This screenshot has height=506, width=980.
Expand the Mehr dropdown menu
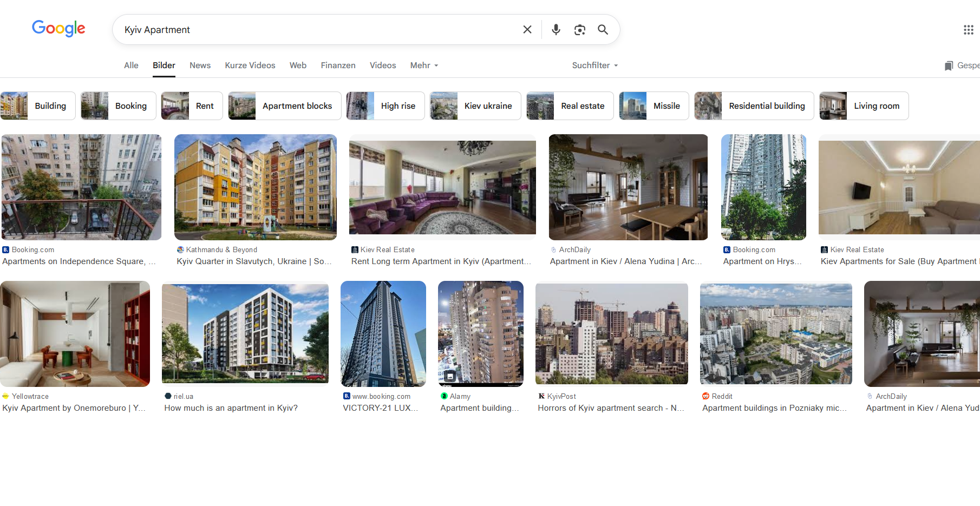[424, 65]
